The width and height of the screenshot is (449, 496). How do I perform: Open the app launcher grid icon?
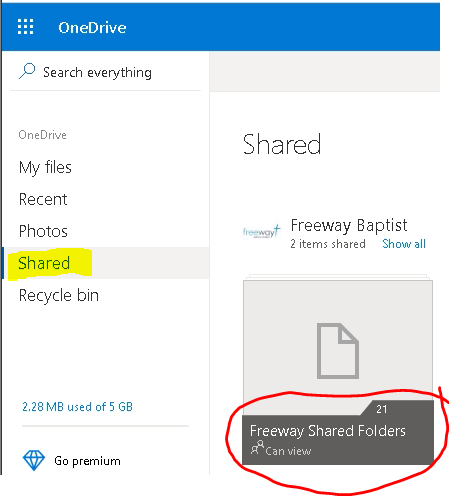click(25, 27)
